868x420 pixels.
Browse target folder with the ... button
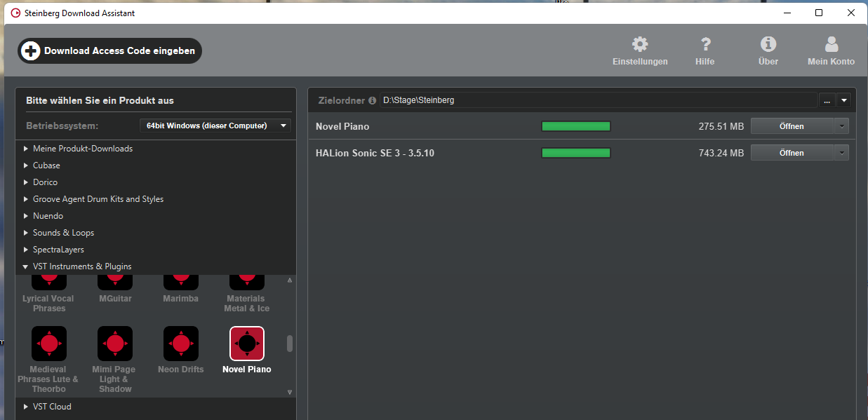827,100
